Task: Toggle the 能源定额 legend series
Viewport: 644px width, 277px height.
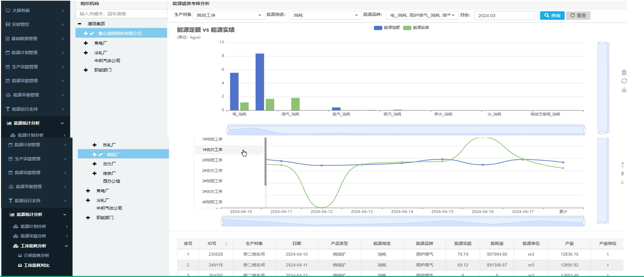Action: click(x=378, y=28)
